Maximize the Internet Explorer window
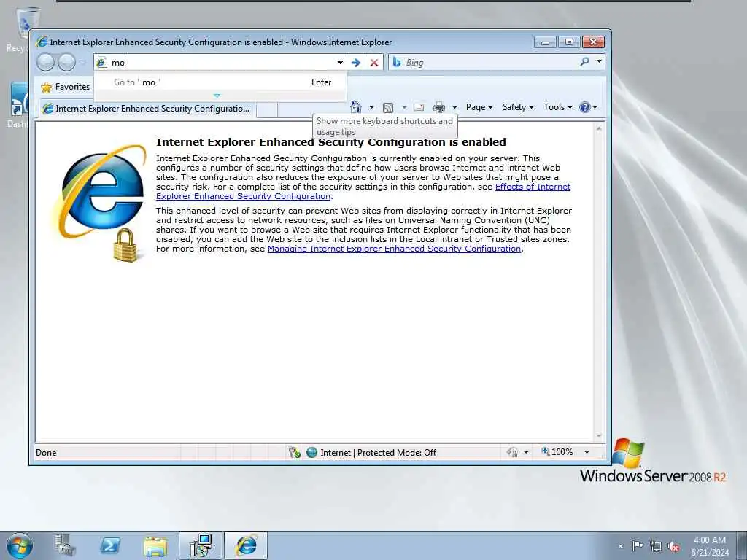Screen dimensions: 747x560 [x=569, y=42]
